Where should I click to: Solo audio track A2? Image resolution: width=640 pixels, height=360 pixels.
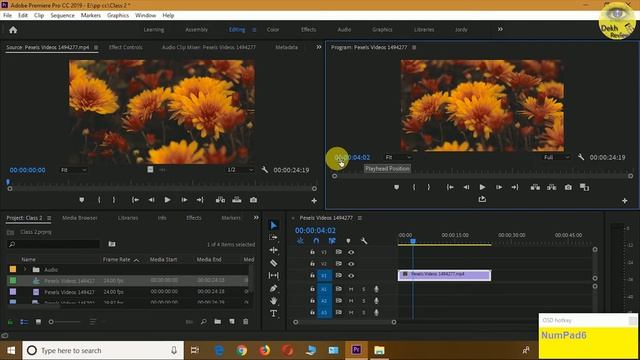[x=364, y=301]
